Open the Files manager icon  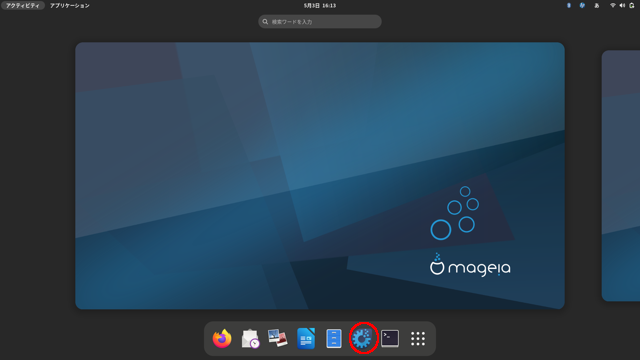(x=334, y=338)
